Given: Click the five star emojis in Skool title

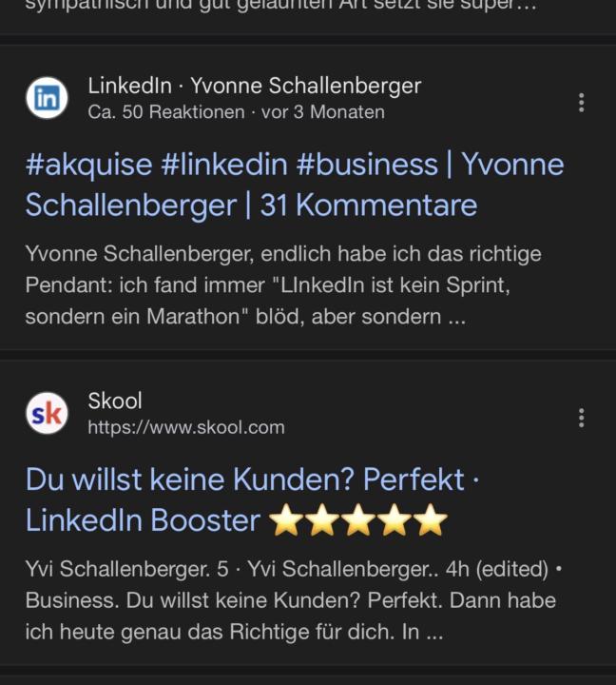Looking at the screenshot, I should (358, 520).
